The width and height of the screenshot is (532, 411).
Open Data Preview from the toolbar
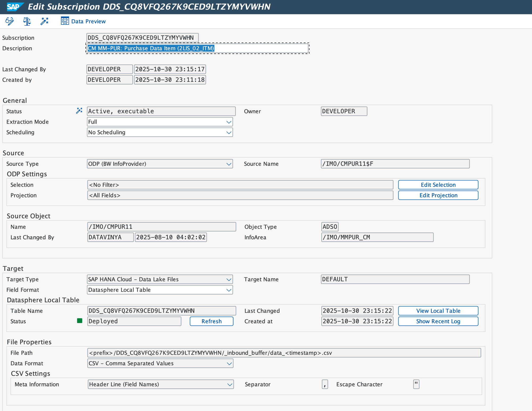(x=83, y=21)
